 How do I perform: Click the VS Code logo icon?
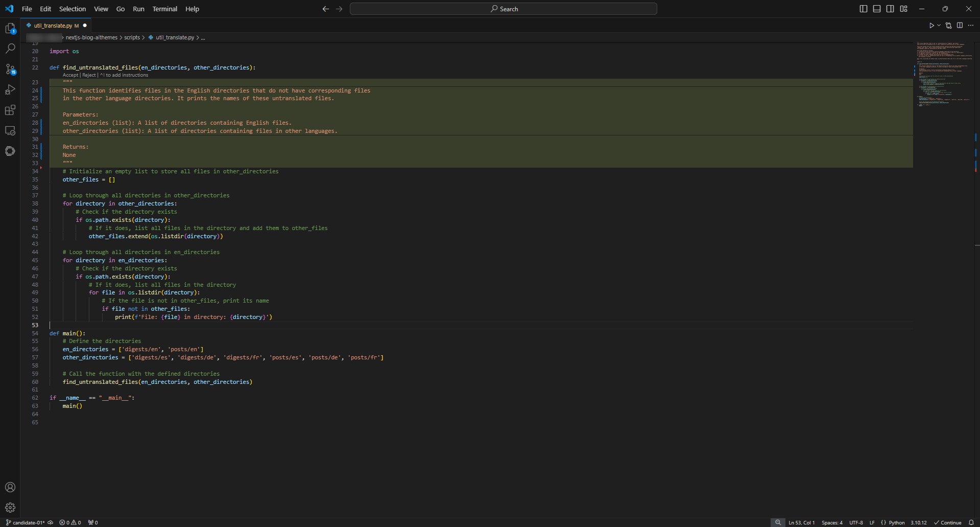9,9
